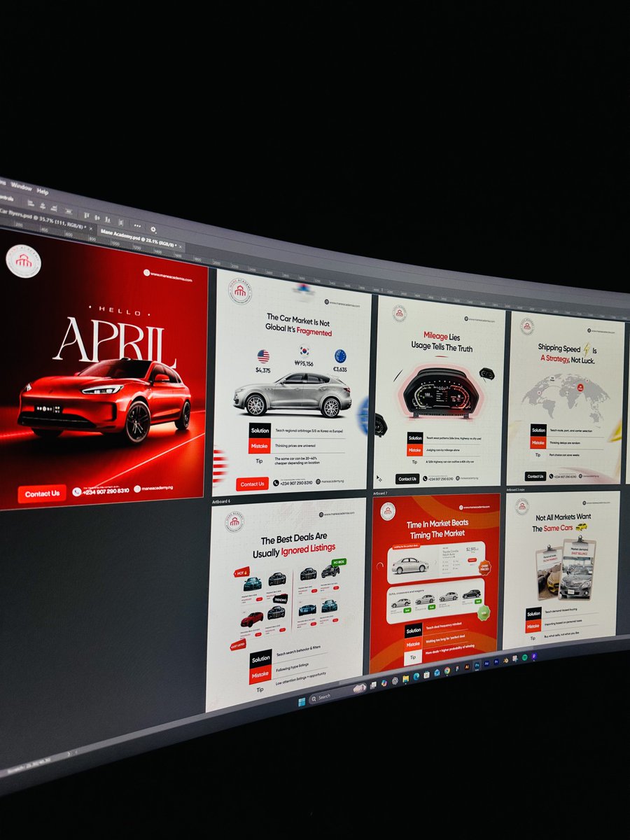Click the distribute horizontally icon in options bar
This screenshot has height=840, width=630.
[69, 211]
